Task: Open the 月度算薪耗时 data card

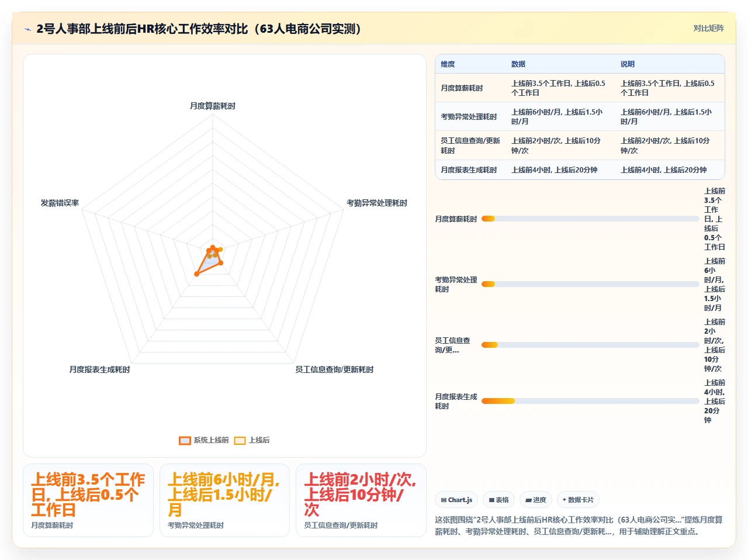Action: pyautogui.click(x=88, y=500)
